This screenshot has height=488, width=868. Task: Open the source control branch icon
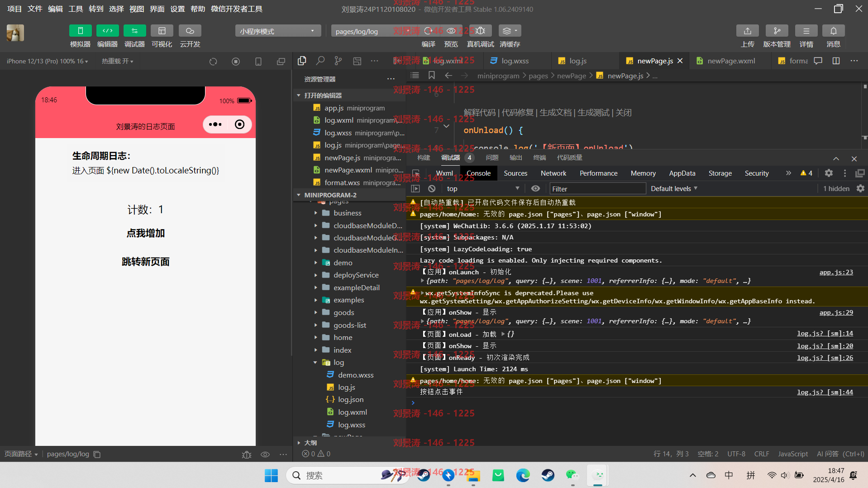pyautogui.click(x=338, y=61)
